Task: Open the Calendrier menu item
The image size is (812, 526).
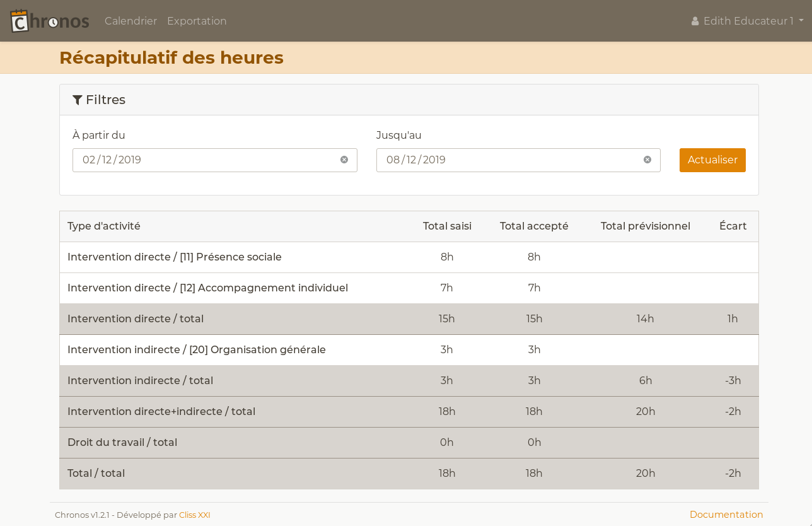Action: [x=130, y=21]
